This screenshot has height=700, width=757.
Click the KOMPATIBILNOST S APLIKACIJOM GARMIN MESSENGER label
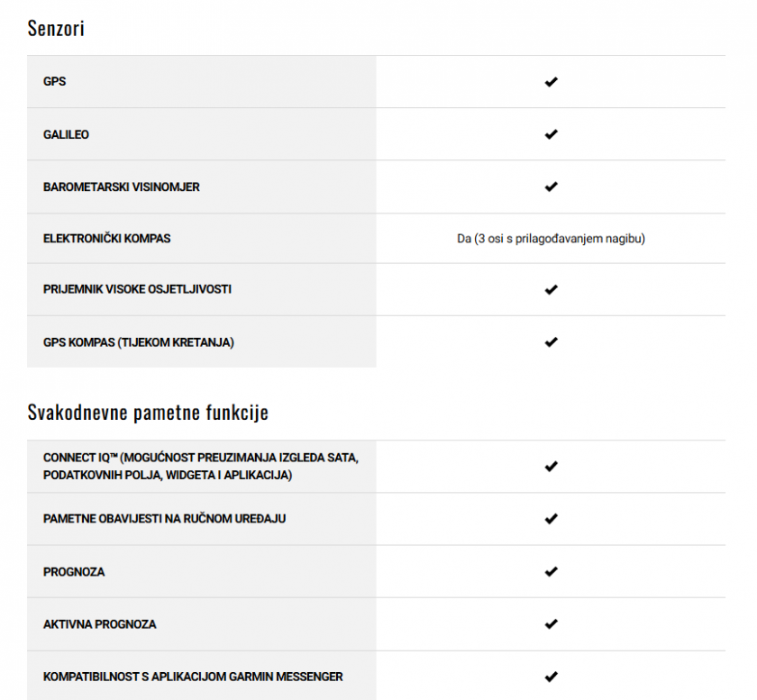click(193, 677)
